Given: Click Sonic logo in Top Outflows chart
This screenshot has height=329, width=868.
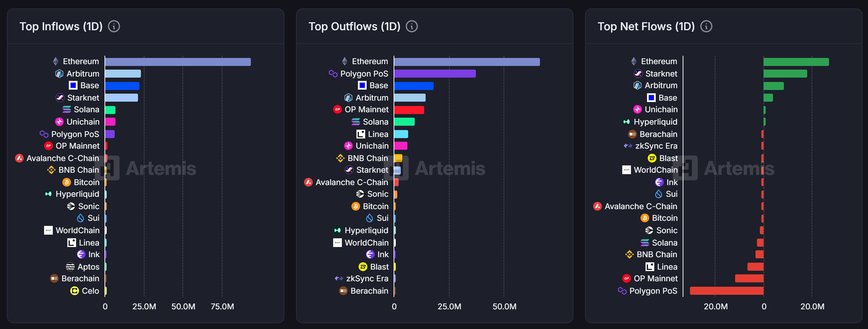Looking at the screenshot, I should pos(360,194).
